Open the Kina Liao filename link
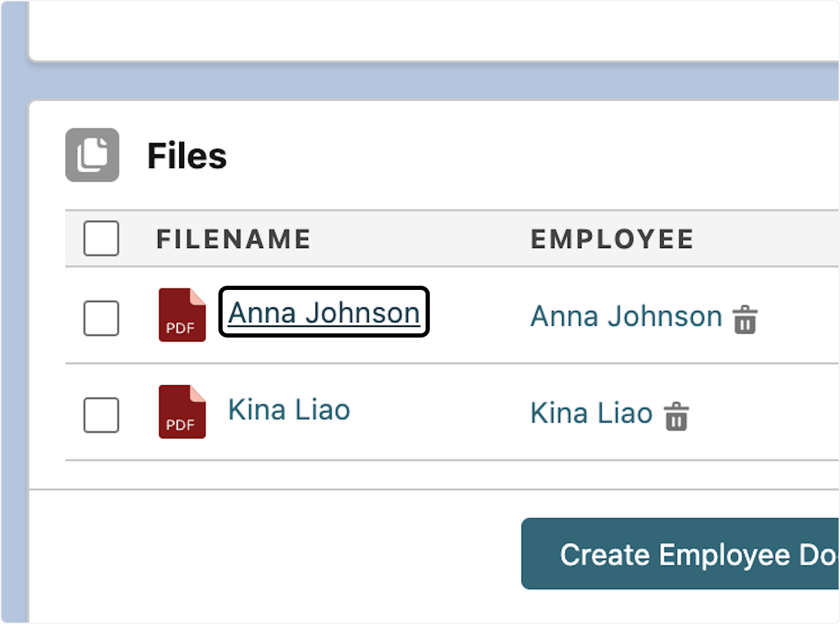This screenshot has height=624, width=840. point(288,410)
